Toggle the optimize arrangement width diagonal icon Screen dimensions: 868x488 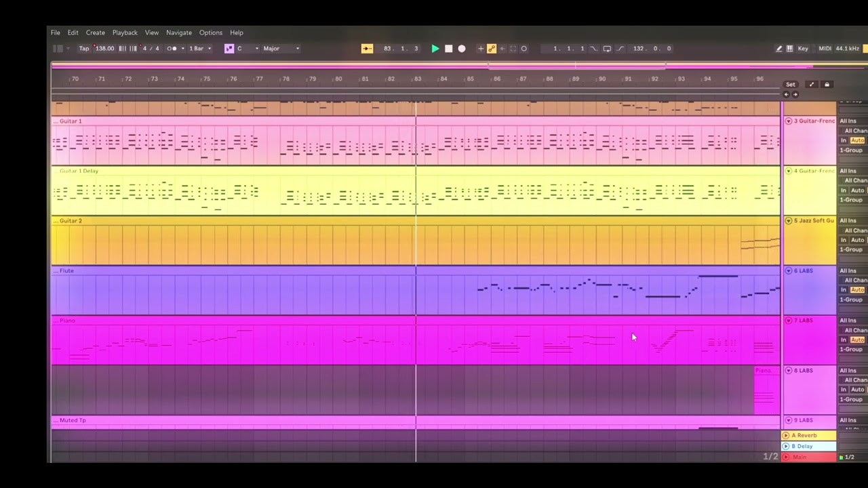[x=811, y=85]
